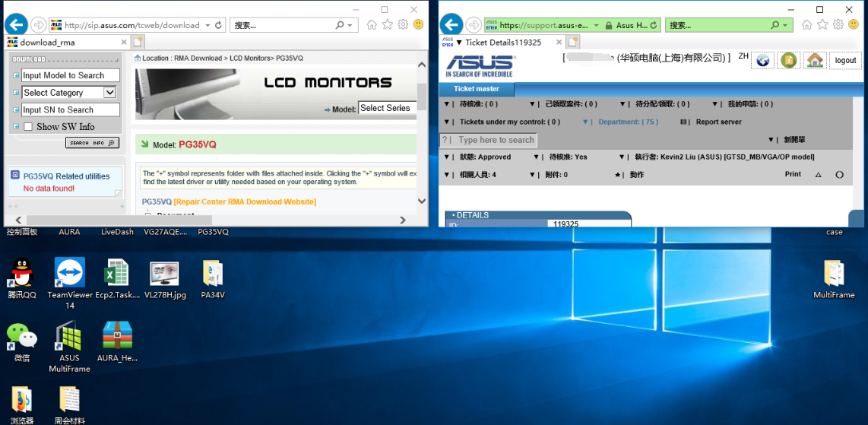The width and height of the screenshot is (868, 425).
Task: Open the Ticket master tab
Action: pyautogui.click(x=476, y=89)
